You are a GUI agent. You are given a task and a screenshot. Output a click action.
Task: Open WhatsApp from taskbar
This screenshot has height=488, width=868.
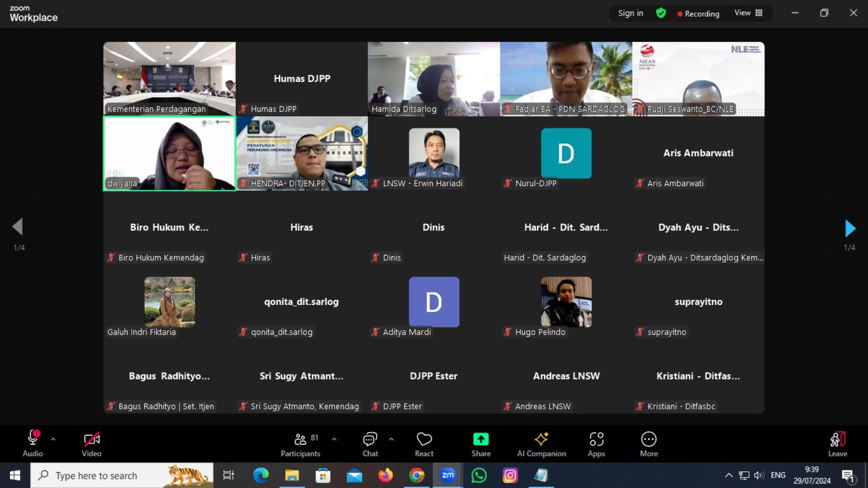(479, 475)
